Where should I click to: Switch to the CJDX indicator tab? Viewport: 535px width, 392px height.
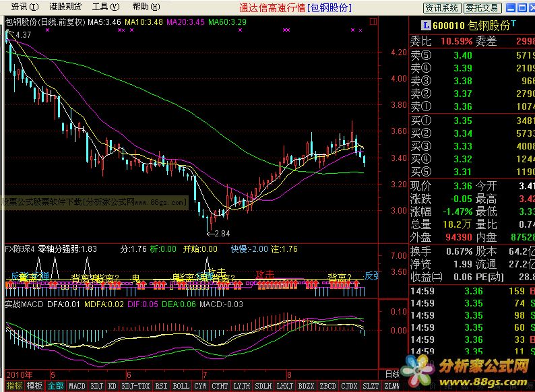tap(349, 386)
